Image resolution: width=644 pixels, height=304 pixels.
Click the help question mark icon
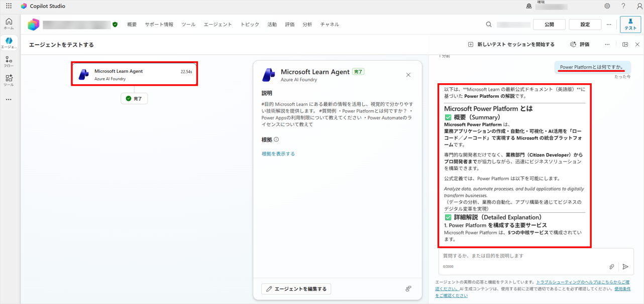pyautogui.click(x=623, y=6)
